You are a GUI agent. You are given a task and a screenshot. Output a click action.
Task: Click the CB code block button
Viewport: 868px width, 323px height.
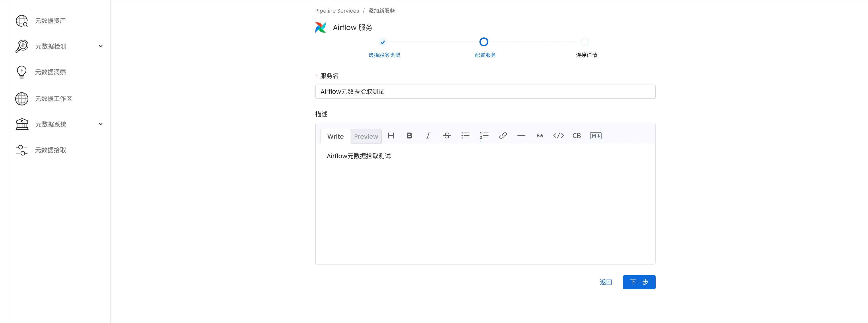(x=577, y=136)
